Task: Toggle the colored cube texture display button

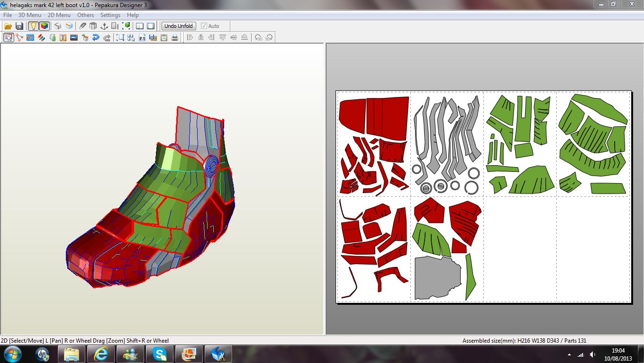Action: pyautogui.click(x=44, y=26)
